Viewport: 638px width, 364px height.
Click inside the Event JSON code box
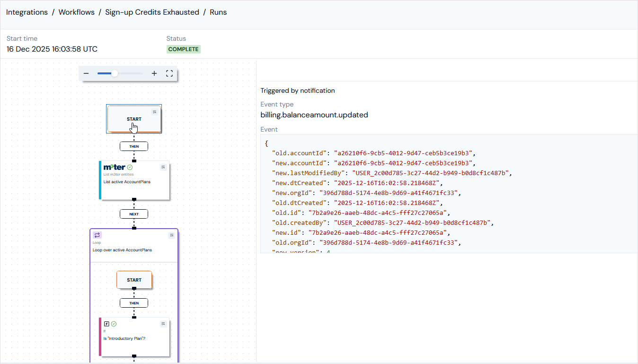449,193
